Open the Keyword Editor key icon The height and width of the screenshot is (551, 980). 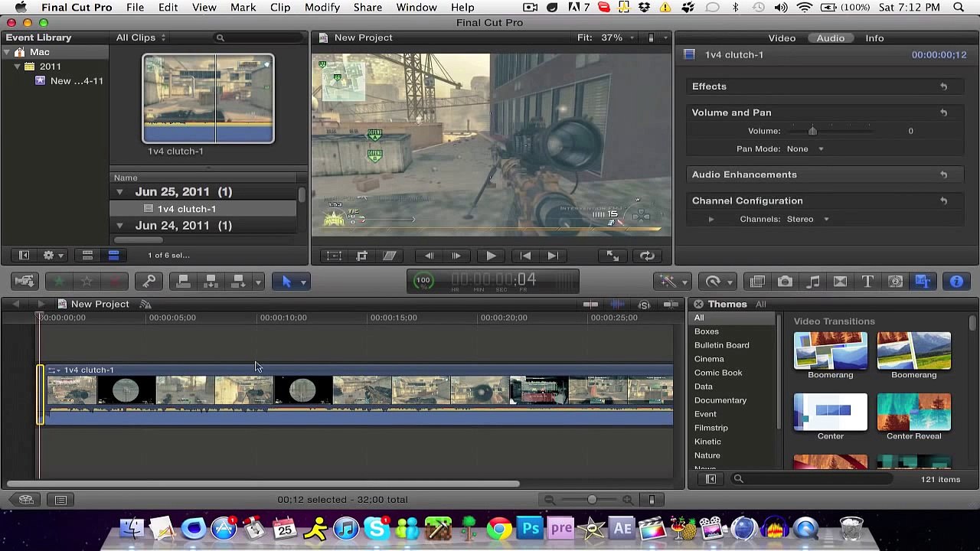pyautogui.click(x=149, y=282)
